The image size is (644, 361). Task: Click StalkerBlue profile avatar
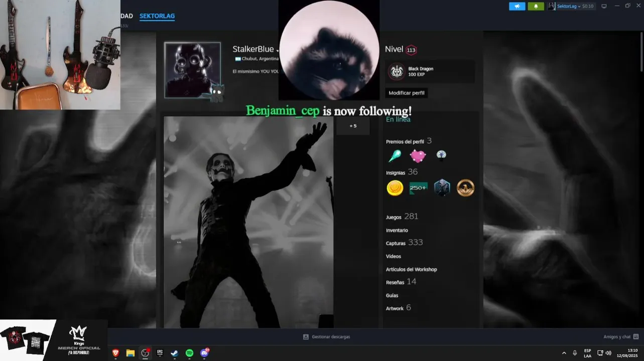(x=193, y=70)
